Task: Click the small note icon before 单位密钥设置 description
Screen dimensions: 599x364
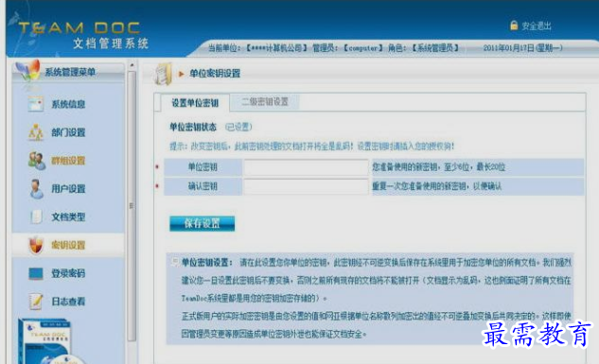Action: click(175, 262)
